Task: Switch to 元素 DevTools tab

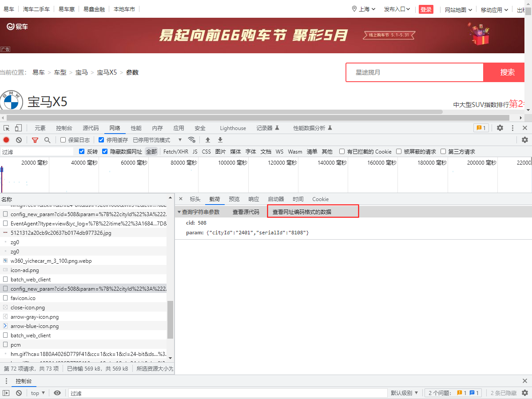Action: pyautogui.click(x=40, y=128)
